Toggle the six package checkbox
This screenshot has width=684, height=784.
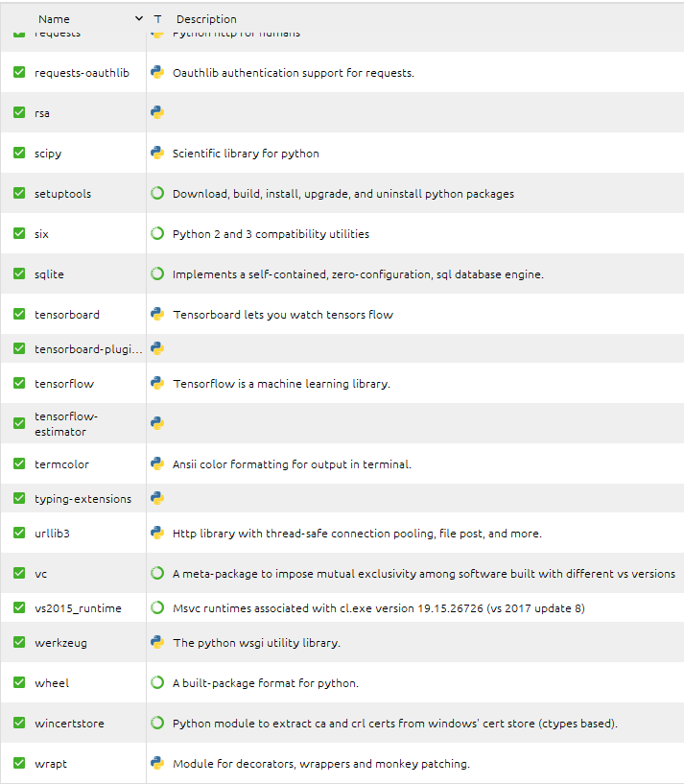pyautogui.click(x=19, y=233)
